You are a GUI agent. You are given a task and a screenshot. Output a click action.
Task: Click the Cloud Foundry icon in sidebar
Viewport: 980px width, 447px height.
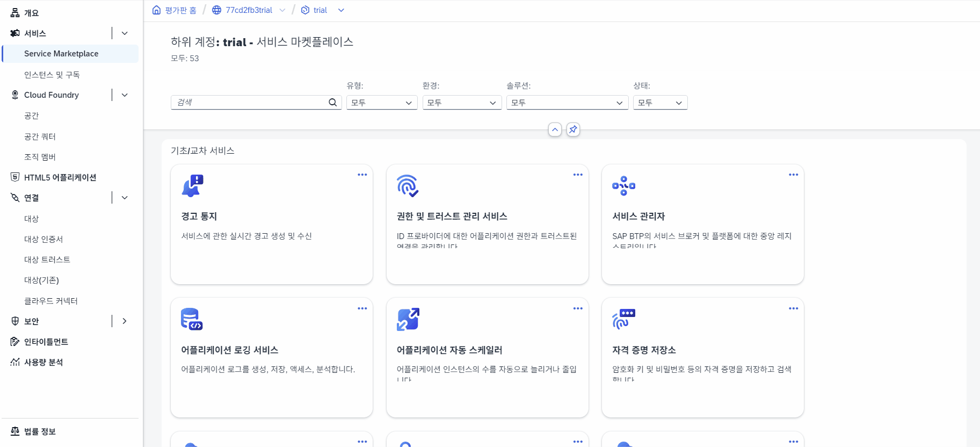tap(15, 95)
